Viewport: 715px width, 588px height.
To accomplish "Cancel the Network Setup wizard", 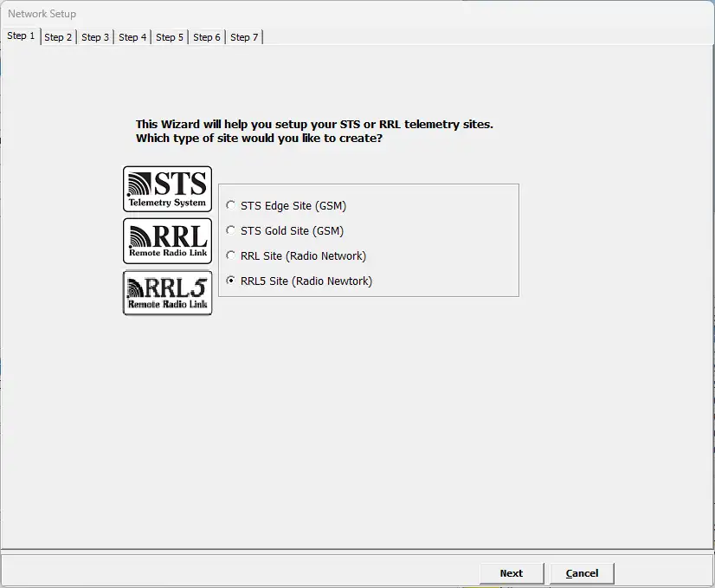I will click(582, 573).
